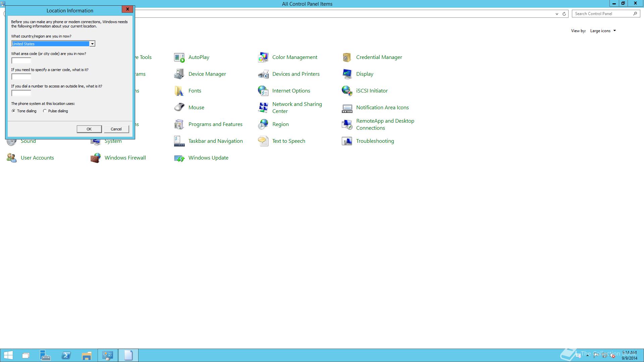Viewport: 644px width, 362px height.
Task: Open the Troubleshooting icon
Action: click(x=347, y=141)
